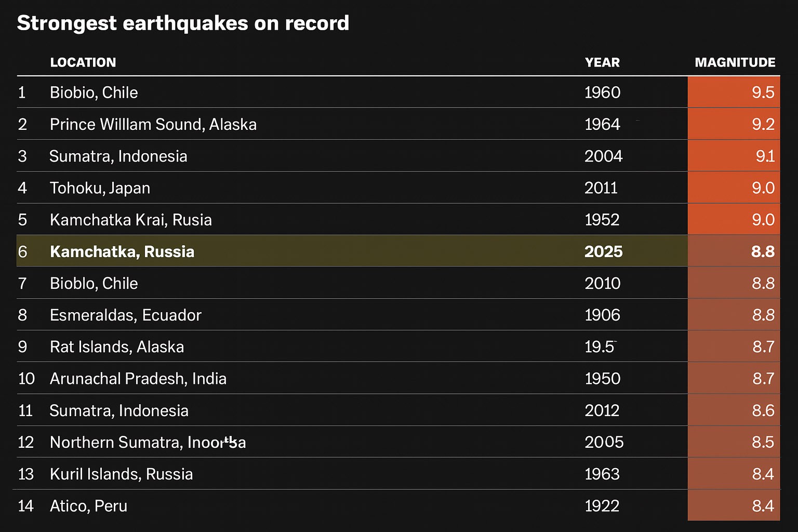Click Rat Islands, Alaska location
This screenshot has width=798, height=532.
[117, 347]
